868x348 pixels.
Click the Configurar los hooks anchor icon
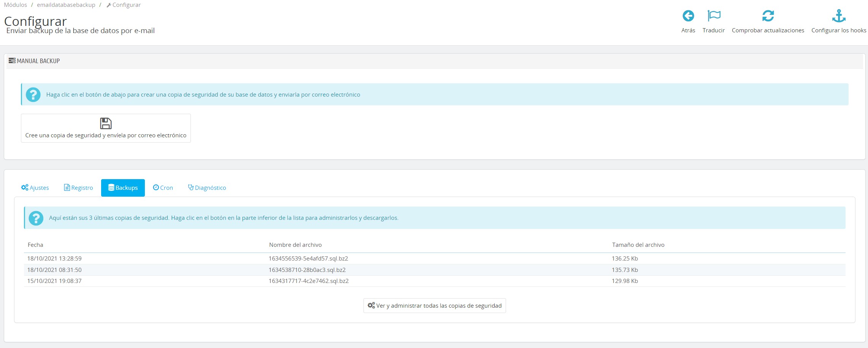838,16
